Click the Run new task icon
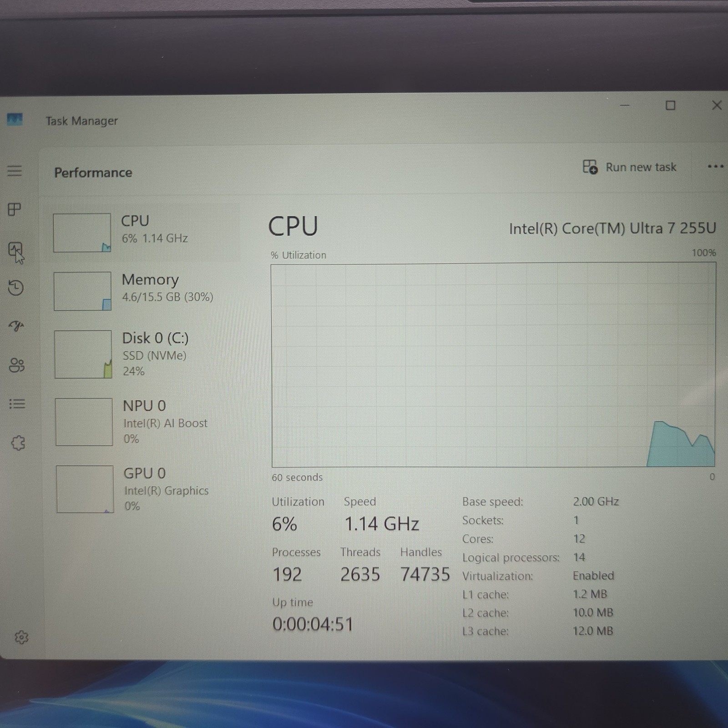Image resolution: width=728 pixels, height=728 pixels. tap(590, 167)
